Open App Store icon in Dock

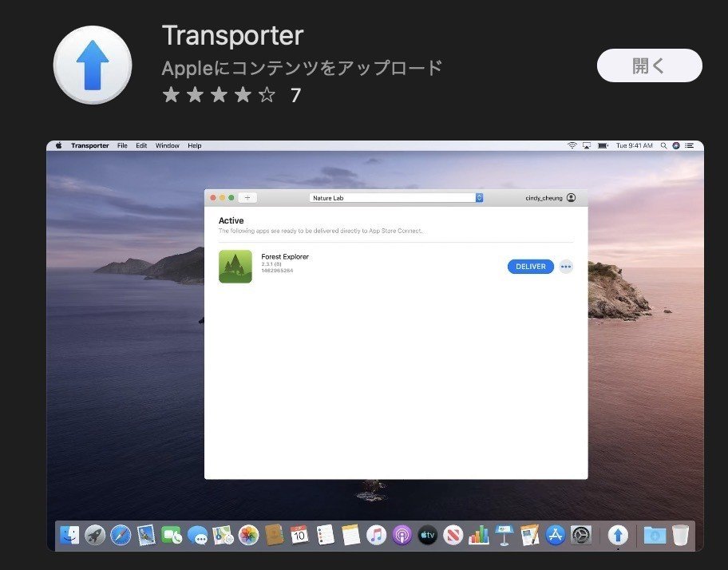556,535
